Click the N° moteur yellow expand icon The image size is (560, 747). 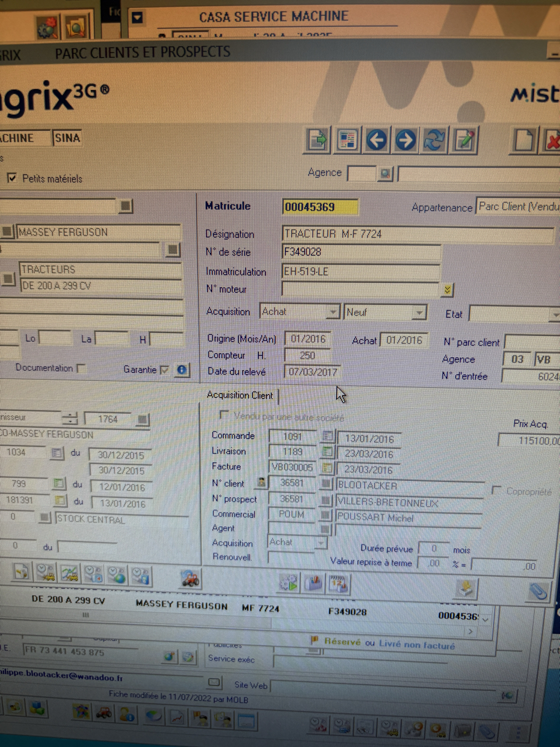(447, 289)
